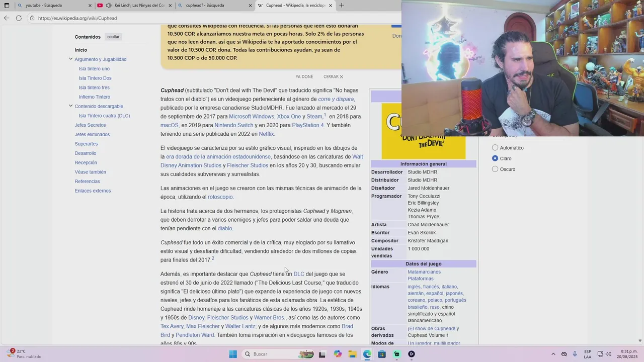Open Task View in taskbar
The image size is (644, 362).
322,354
